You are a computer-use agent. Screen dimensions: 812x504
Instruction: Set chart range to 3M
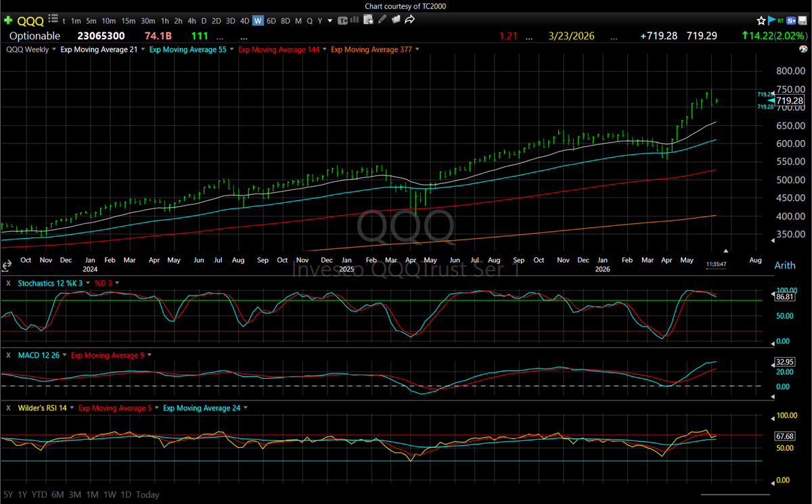[75, 495]
